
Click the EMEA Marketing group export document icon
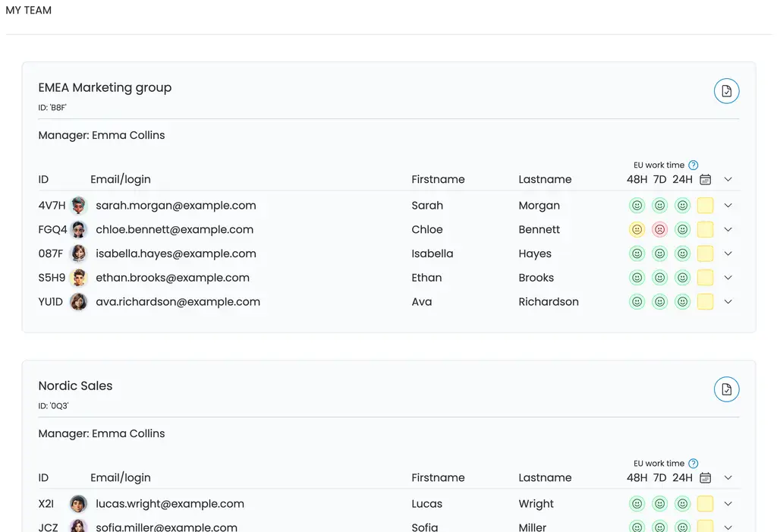point(726,91)
